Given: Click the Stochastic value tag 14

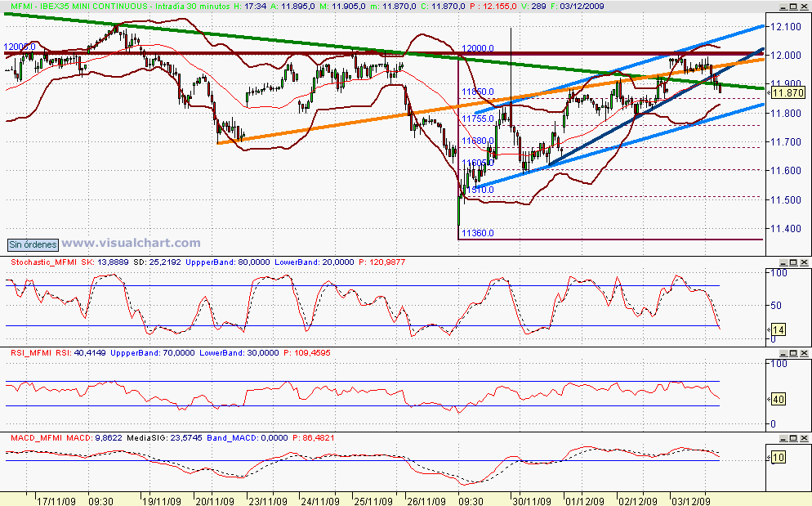Looking at the screenshot, I should coord(779,329).
